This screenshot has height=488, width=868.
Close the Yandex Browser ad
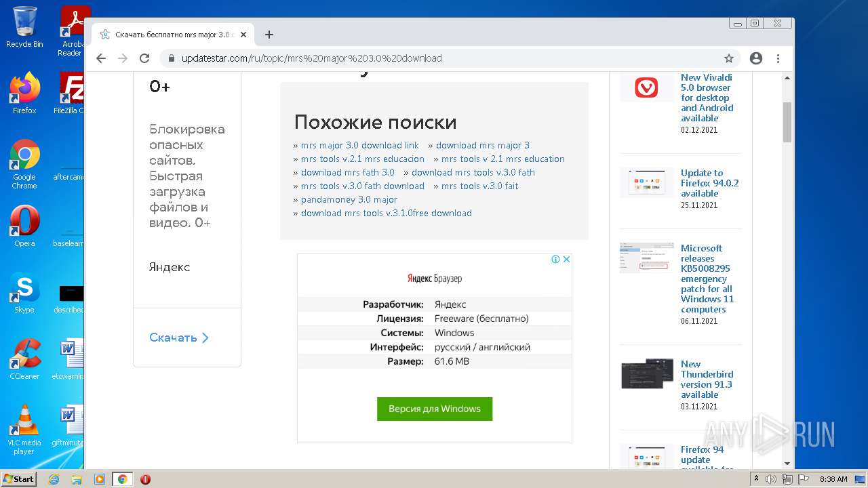tap(567, 259)
